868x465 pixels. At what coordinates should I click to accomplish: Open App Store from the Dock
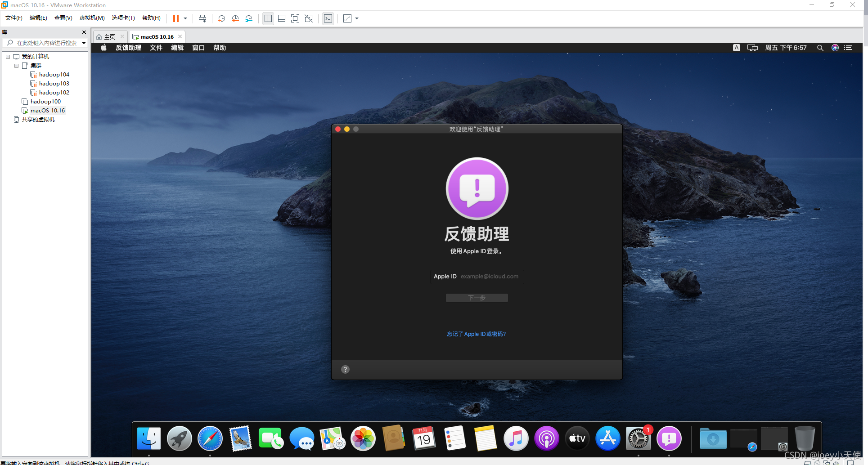pos(608,438)
